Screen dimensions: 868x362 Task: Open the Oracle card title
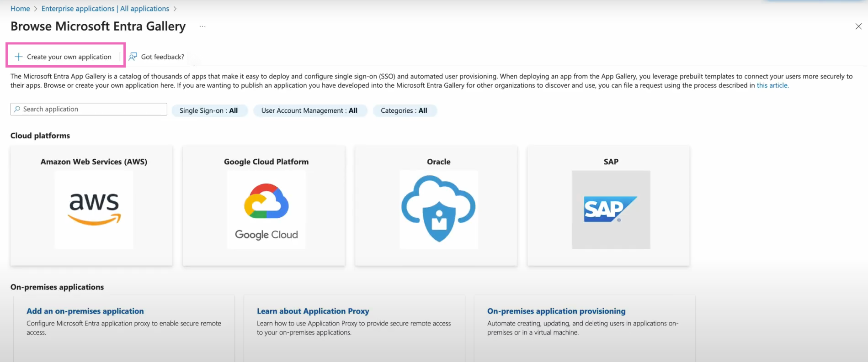(439, 162)
